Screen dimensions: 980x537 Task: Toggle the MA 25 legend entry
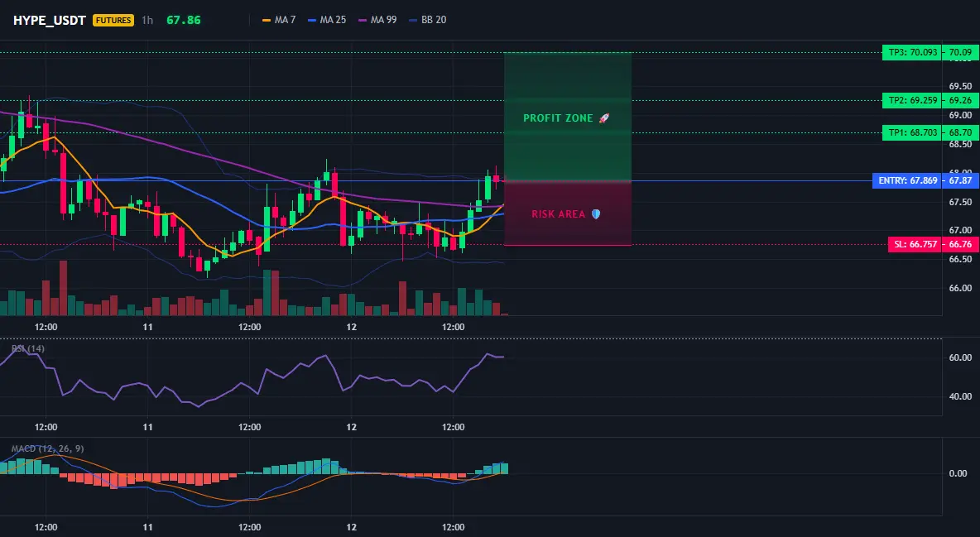pos(327,20)
